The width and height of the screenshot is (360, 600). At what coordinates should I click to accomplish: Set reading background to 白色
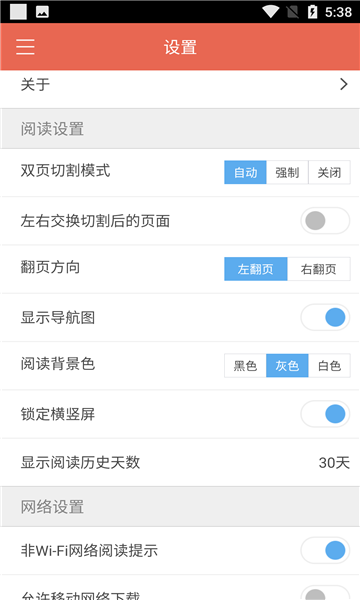click(329, 365)
